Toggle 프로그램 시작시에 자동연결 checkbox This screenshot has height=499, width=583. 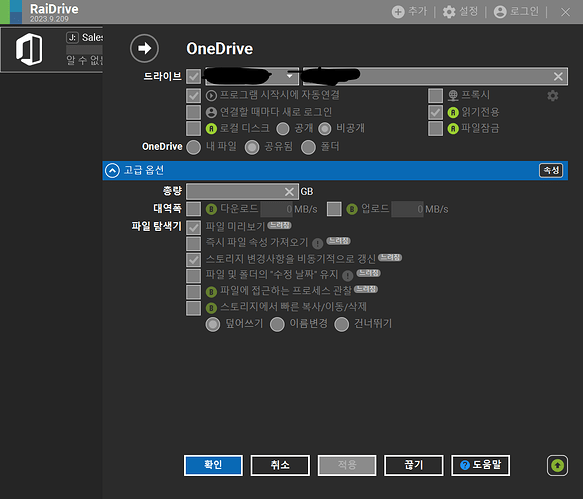click(x=193, y=96)
